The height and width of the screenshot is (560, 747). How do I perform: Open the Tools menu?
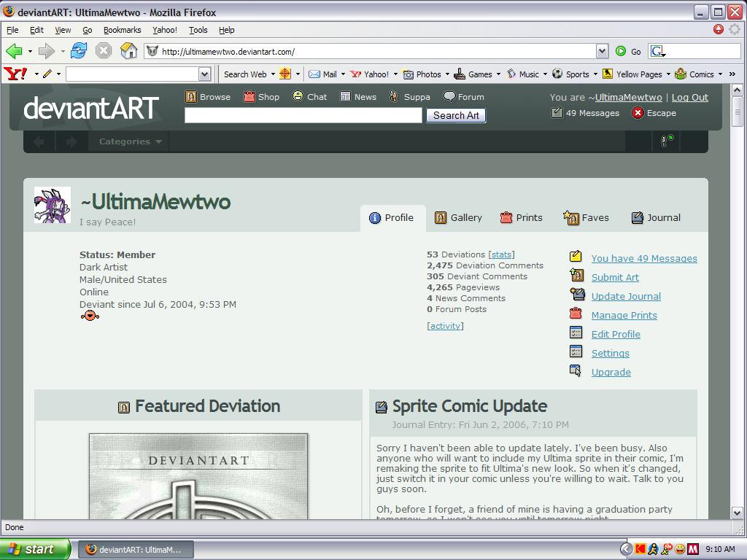(198, 30)
